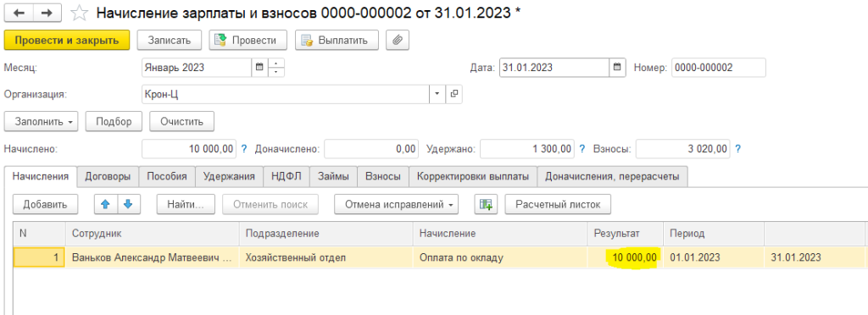The height and width of the screenshot is (315, 868).
Task: Click the Удержано field 1 300,00
Action: 527,149
